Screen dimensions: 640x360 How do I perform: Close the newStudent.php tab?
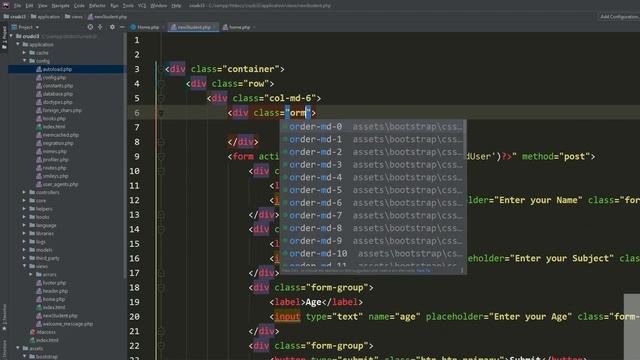(215, 27)
